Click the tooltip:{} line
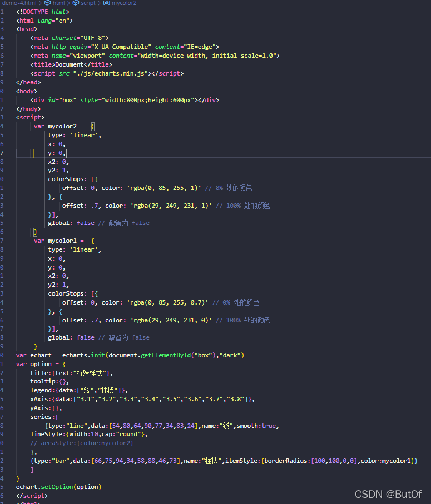 click(x=49, y=382)
